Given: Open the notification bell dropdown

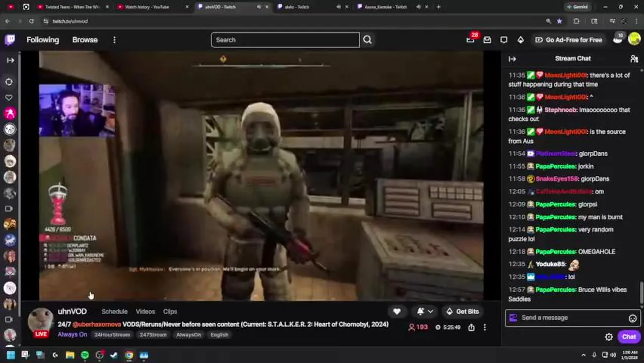Looking at the screenshot, I should click(x=425, y=312).
